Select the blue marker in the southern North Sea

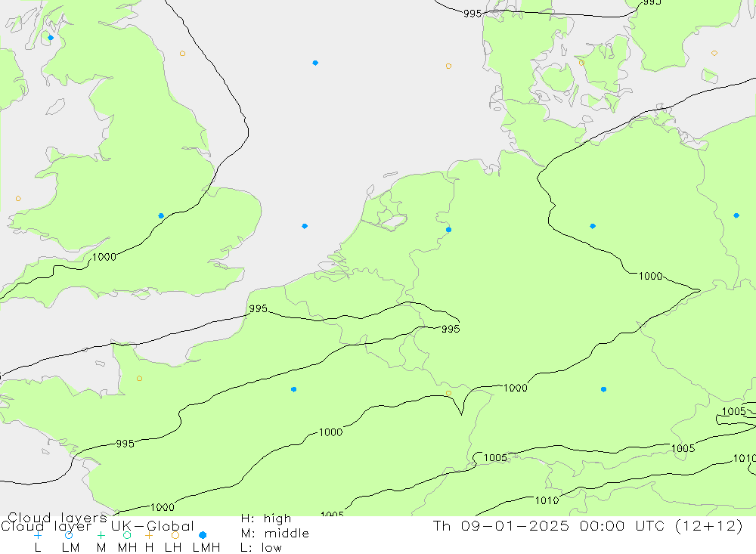click(x=305, y=226)
